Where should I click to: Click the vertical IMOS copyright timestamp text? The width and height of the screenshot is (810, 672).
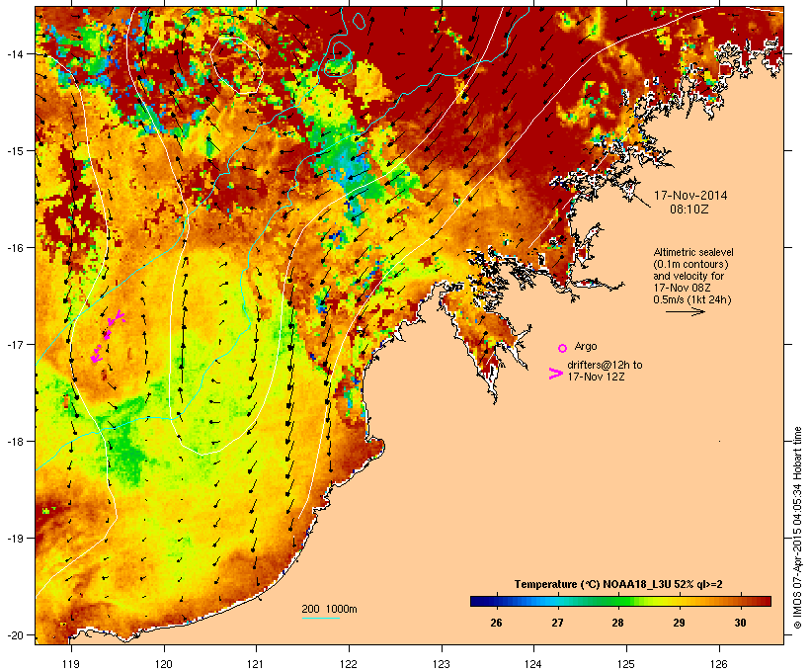tap(797, 528)
